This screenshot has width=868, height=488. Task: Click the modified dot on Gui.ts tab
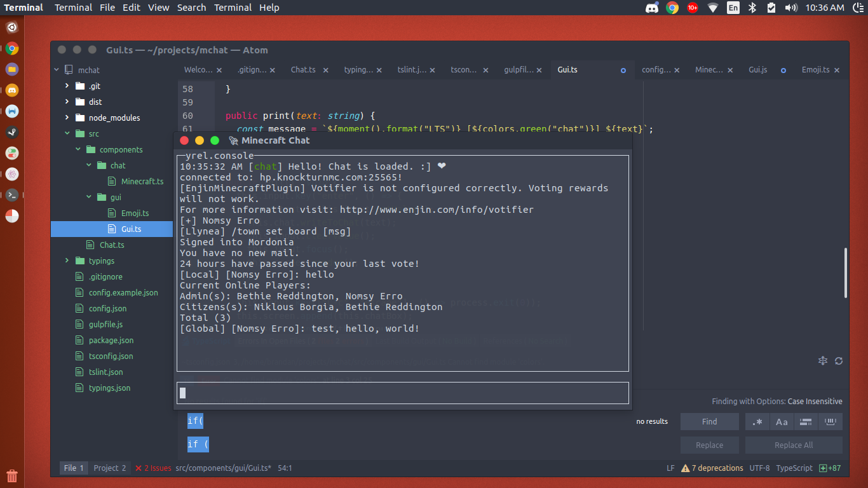pyautogui.click(x=623, y=71)
